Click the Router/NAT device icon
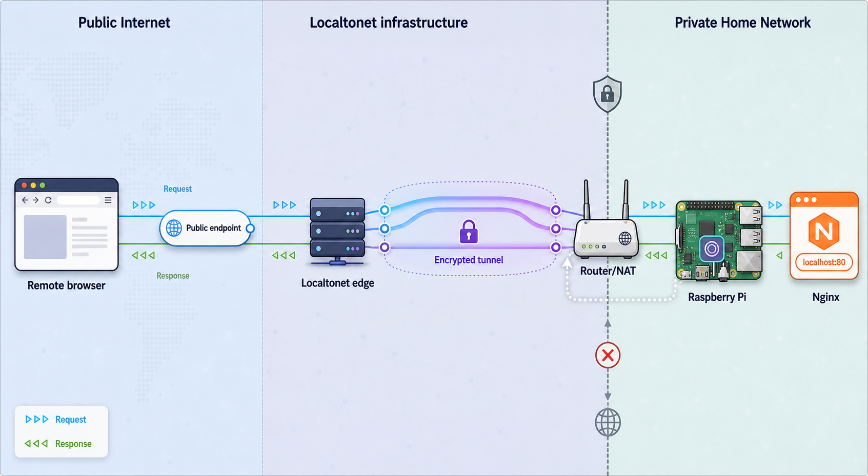 606,219
